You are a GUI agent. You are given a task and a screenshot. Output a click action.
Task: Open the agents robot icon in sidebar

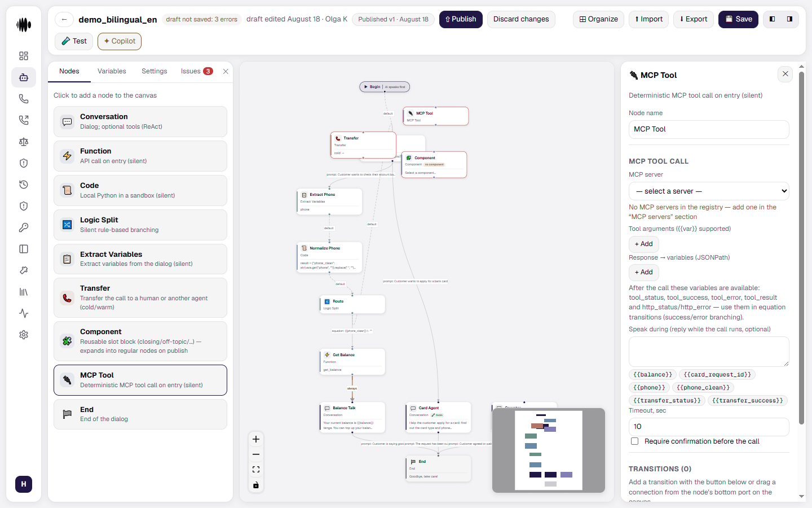click(24, 77)
